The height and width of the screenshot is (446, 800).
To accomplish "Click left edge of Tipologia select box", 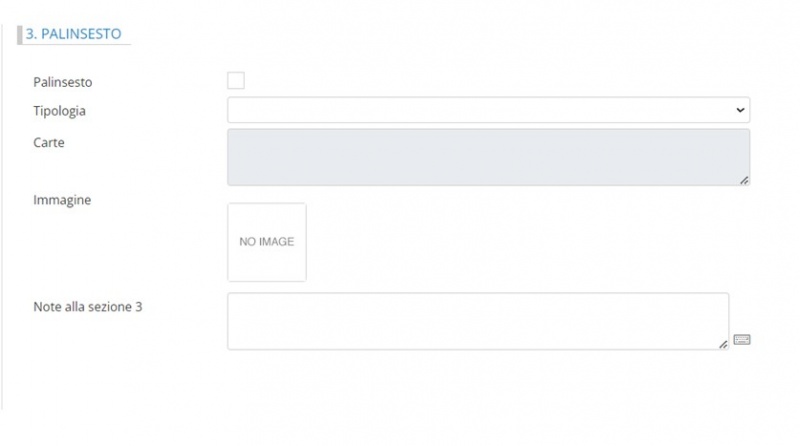I will (232, 110).
